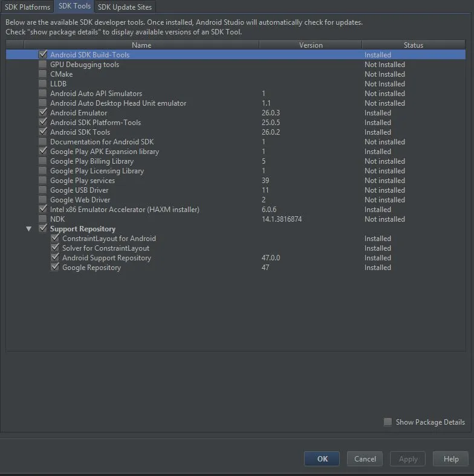Click the Cancel button
The width and height of the screenshot is (474, 476).
[x=365, y=458]
